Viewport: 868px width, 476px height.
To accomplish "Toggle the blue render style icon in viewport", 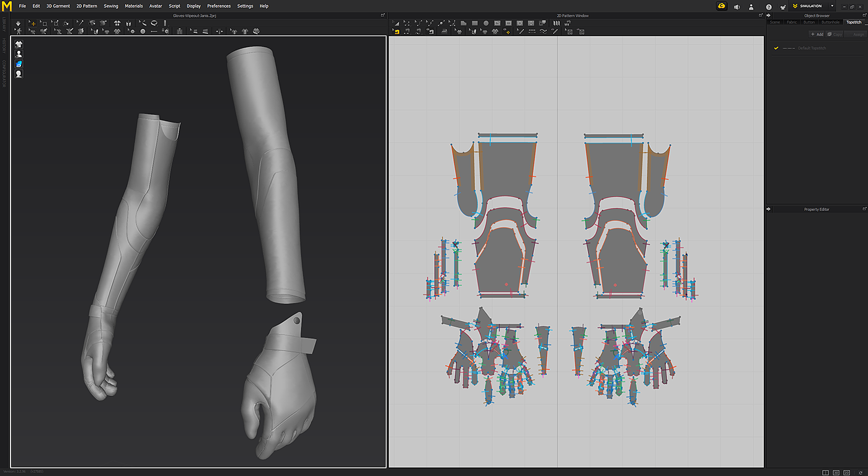I will [x=19, y=64].
